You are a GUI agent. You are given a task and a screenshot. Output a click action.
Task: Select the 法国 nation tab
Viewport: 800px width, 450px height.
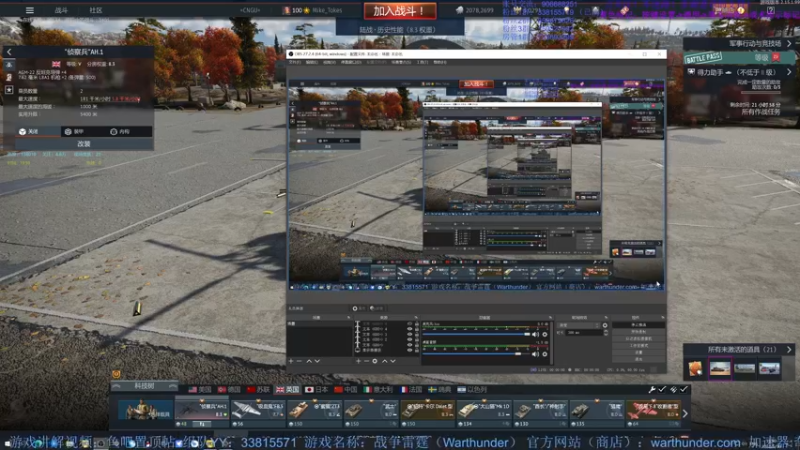411,389
